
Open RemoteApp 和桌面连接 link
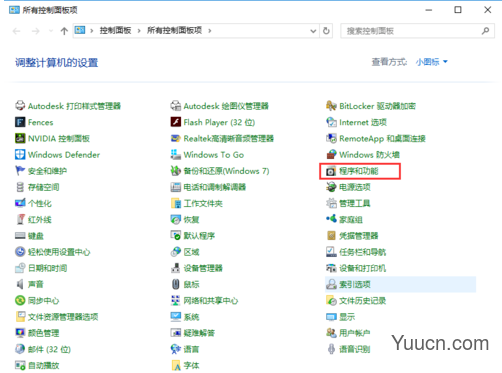pos(382,138)
